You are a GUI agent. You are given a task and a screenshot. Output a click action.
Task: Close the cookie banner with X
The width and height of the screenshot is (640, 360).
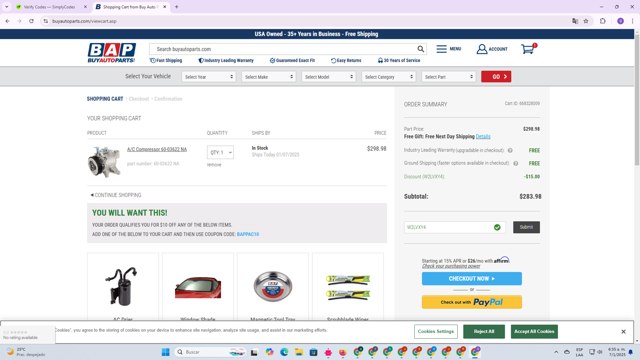623,331
